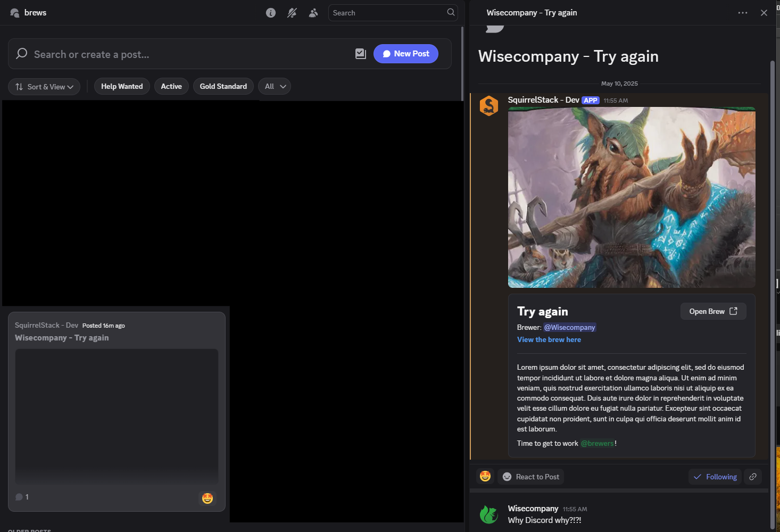Filter by Gold Standard tag

(x=223, y=87)
